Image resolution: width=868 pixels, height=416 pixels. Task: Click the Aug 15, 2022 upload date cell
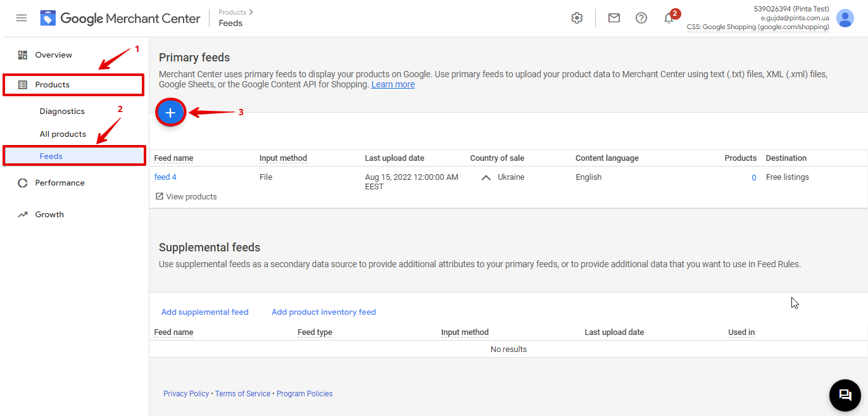412,182
